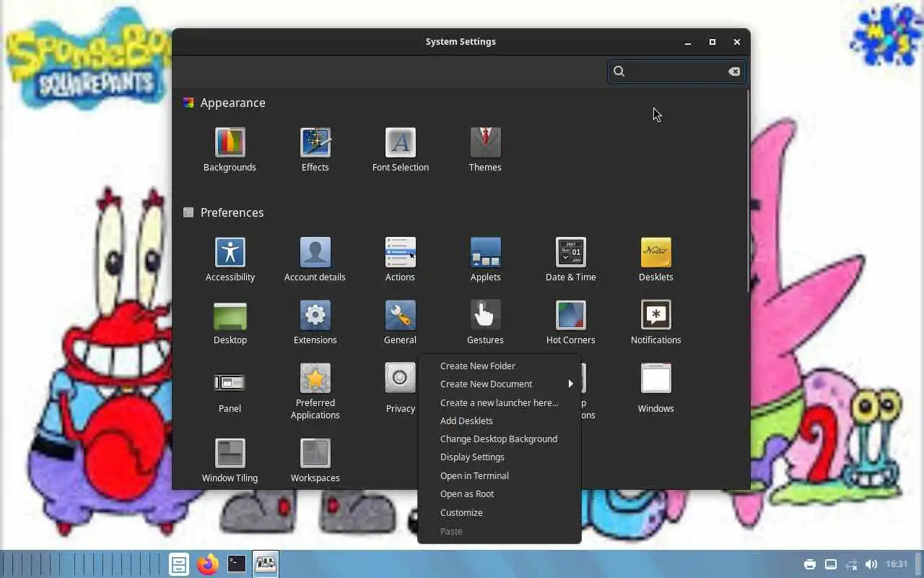Open the Privacy settings
The image size is (924, 578).
pos(401,388)
